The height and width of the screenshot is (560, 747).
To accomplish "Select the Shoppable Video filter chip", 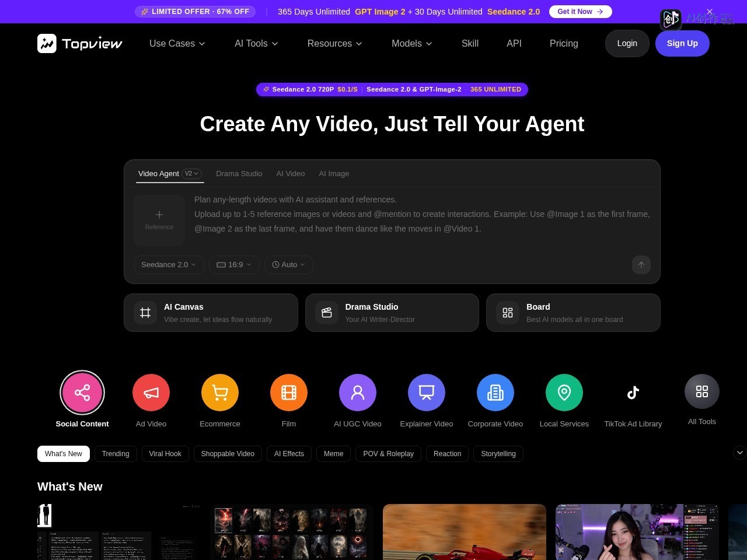I will [x=228, y=454].
